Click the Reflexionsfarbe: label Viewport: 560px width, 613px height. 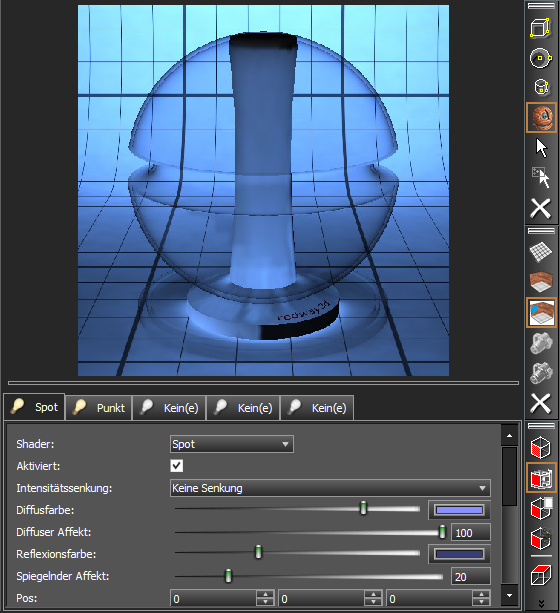[56, 554]
